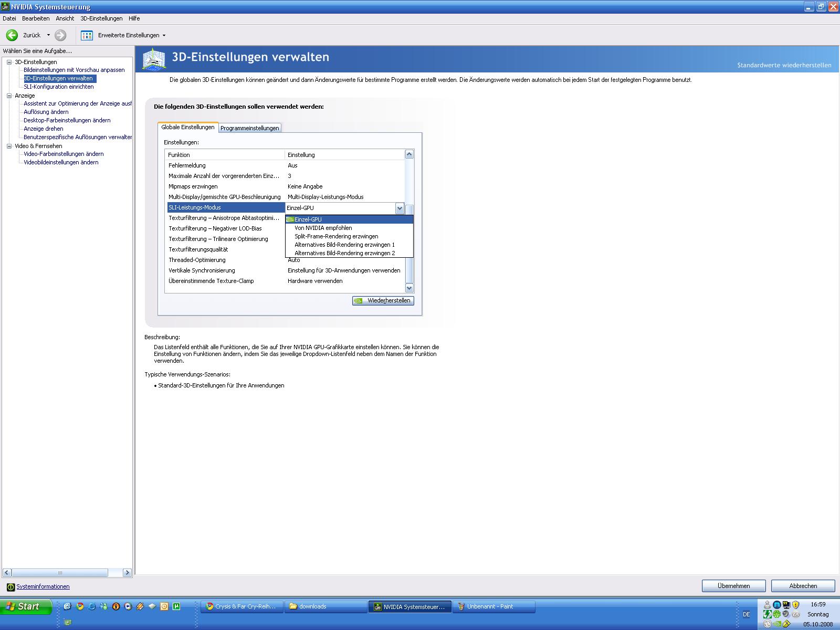840x630 pixels.
Task: Choose Einzel-GPU from the dropdown list
Action: click(349, 219)
